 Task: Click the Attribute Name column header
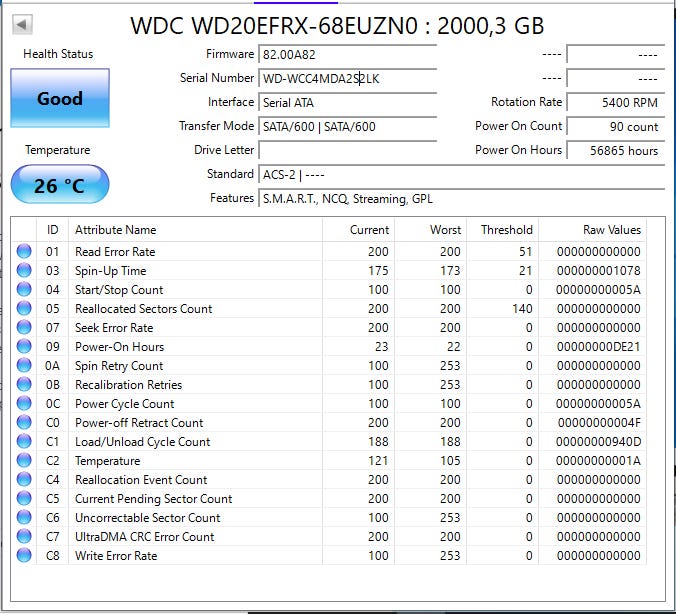tap(195, 230)
